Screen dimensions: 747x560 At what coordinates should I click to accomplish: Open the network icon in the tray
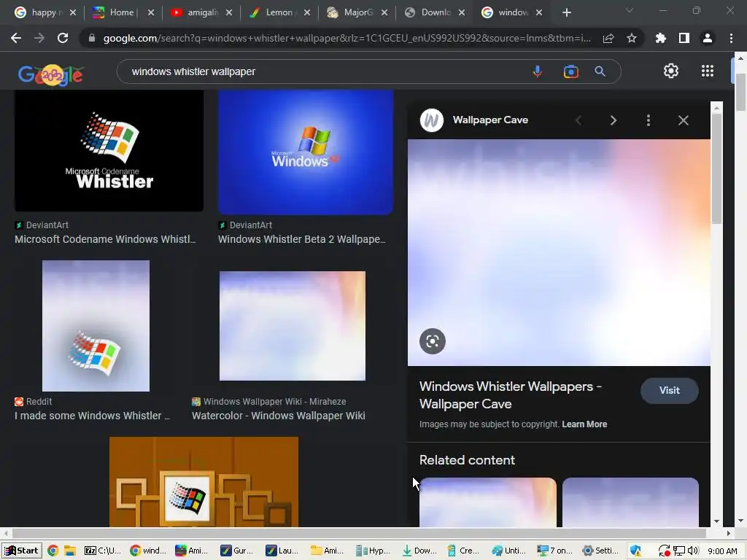pyautogui.click(x=679, y=551)
